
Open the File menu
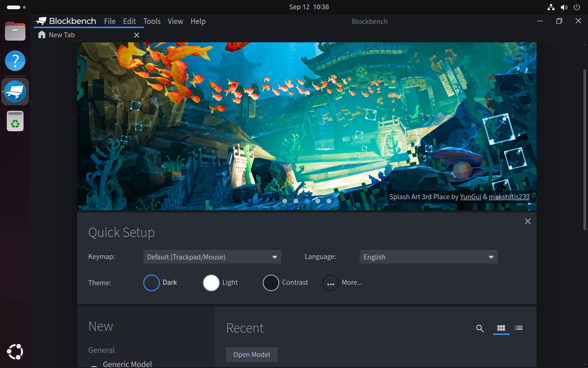pyautogui.click(x=110, y=21)
